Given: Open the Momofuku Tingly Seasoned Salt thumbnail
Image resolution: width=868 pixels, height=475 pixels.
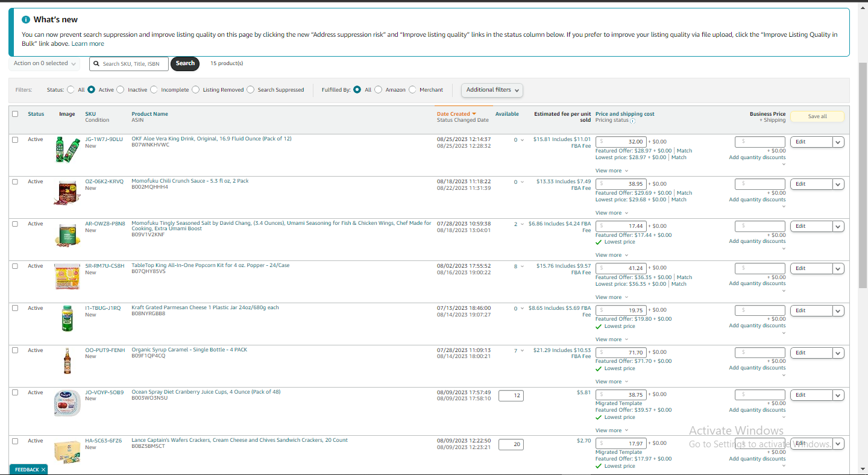Looking at the screenshot, I should [67, 234].
